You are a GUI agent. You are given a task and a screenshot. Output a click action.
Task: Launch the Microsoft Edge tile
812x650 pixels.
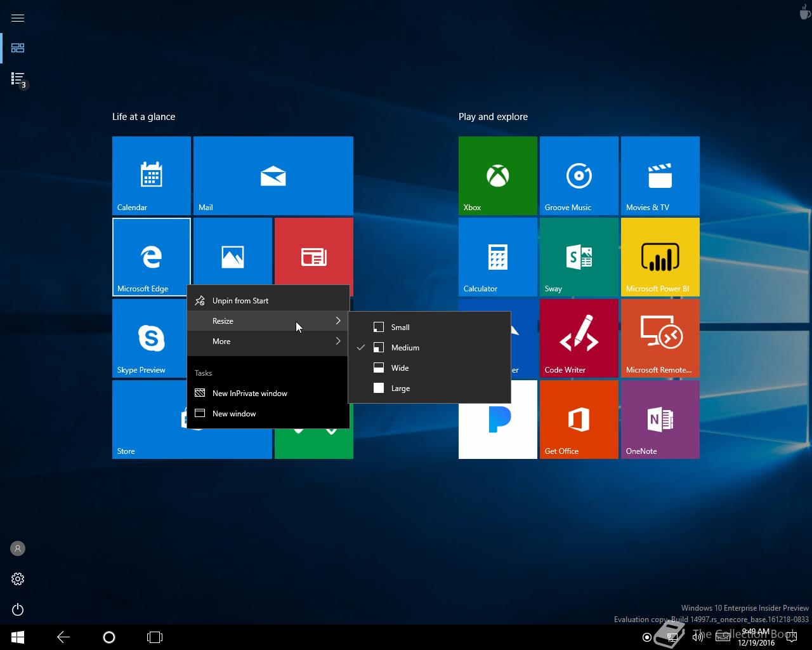tap(152, 257)
